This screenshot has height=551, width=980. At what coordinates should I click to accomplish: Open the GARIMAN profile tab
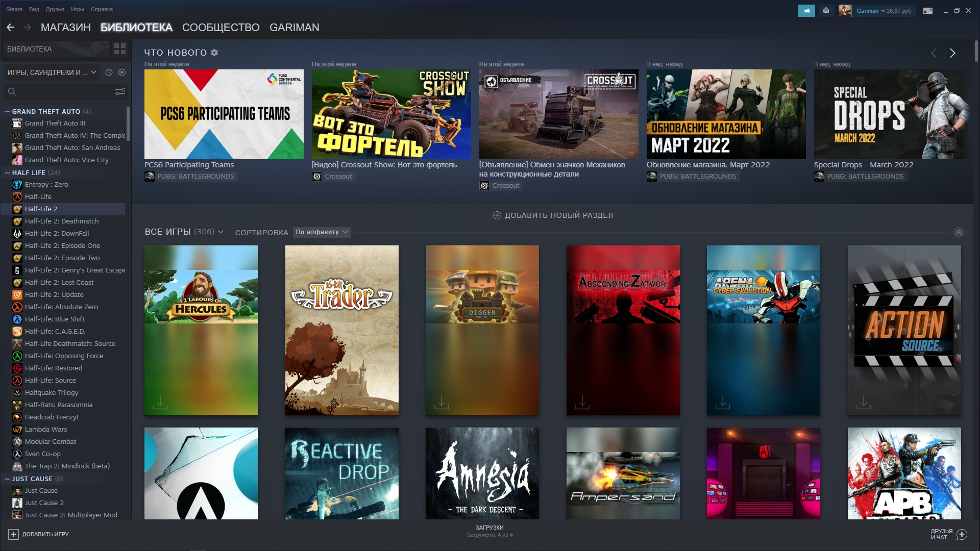point(295,28)
